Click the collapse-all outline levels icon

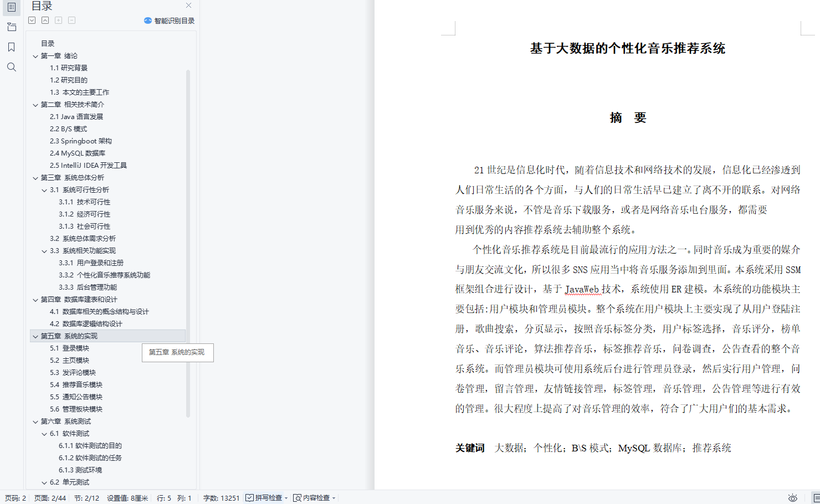click(45, 20)
